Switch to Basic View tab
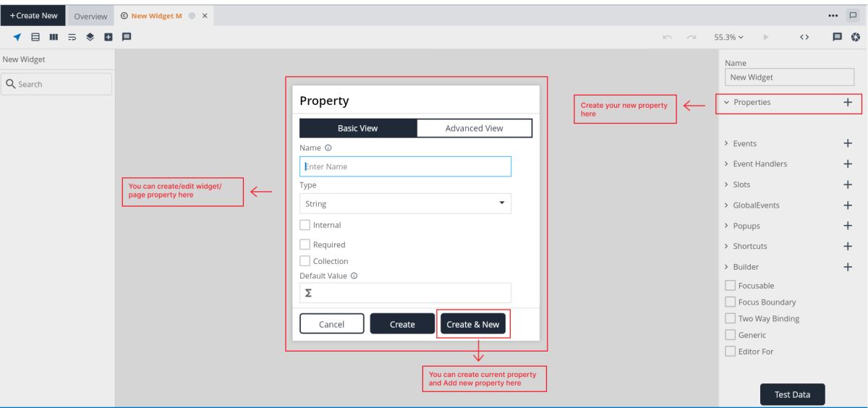868x408 pixels. pyautogui.click(x=358, y=128)
